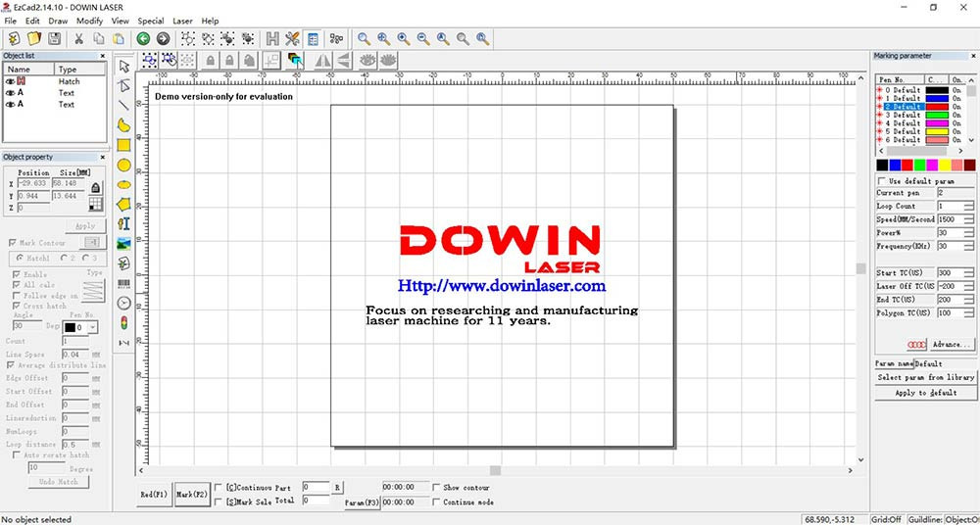Expand the Power% value stepper
The height and width of the screenshot is (525, 980).
coord(968,233)
